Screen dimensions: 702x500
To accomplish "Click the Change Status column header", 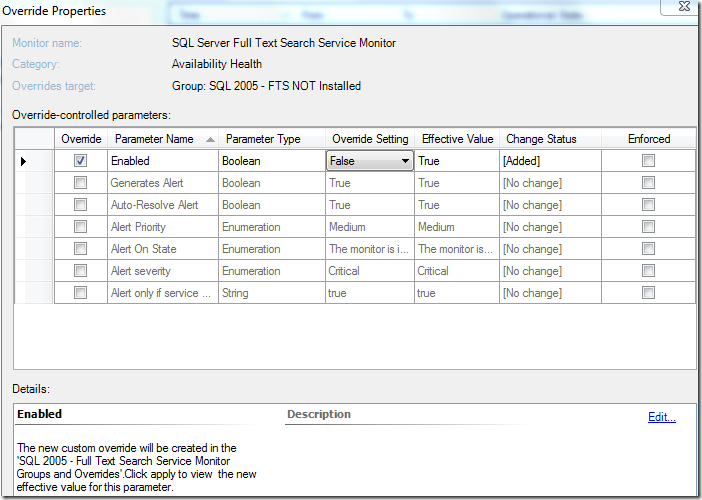I will pos(550,139).
